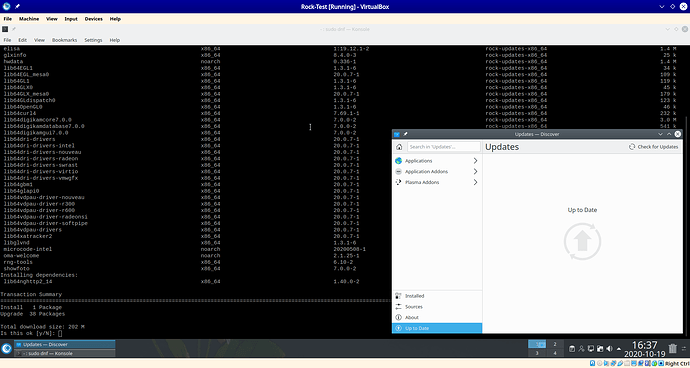The image size is (690, 368).
Task: Click the Plasma Addons icon in Discover
Action: [x=398, y=182]
